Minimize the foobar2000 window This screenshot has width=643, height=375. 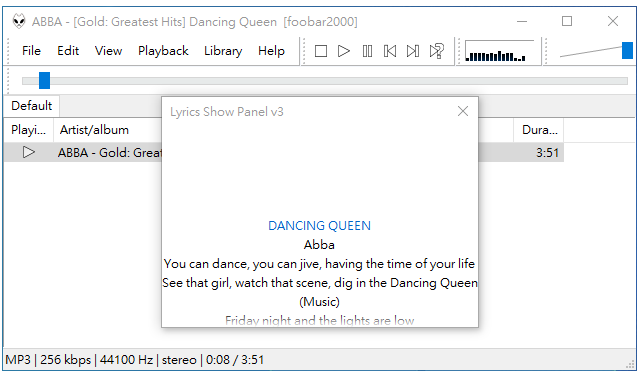tap(522, 21)
